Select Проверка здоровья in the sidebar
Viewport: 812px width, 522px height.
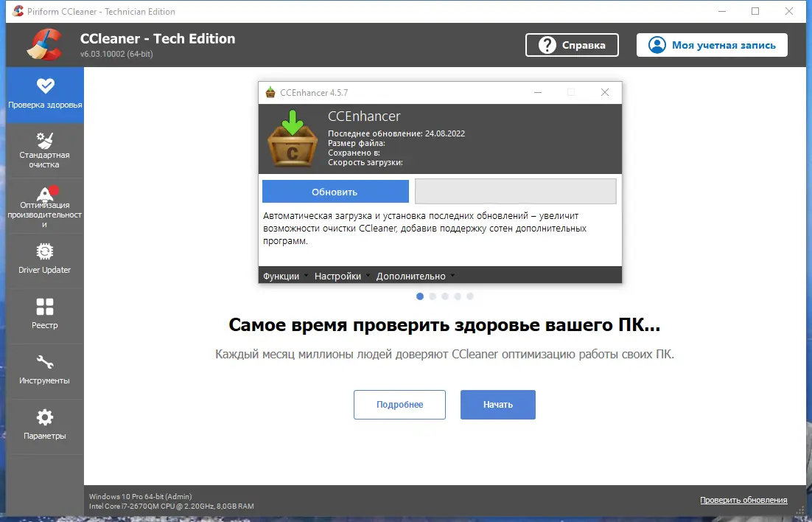[x=44, y=94]
